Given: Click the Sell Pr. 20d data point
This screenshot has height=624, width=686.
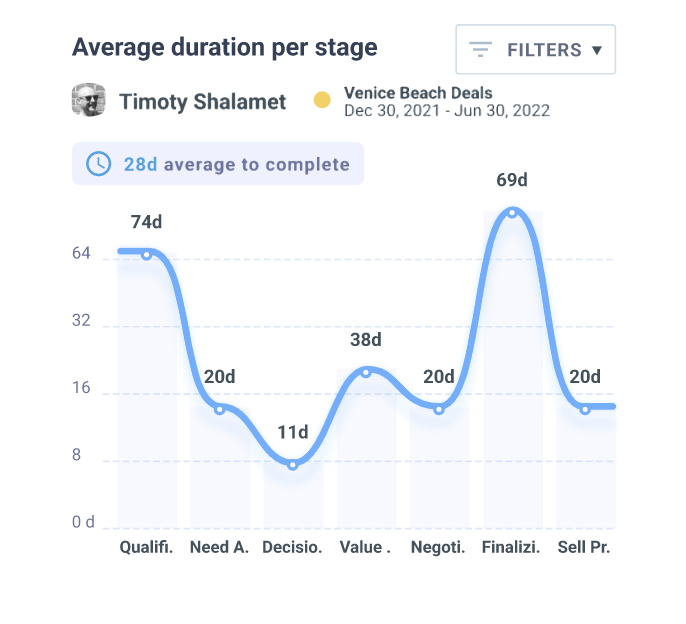Looking at the screenshot, I should click(586, 409).
